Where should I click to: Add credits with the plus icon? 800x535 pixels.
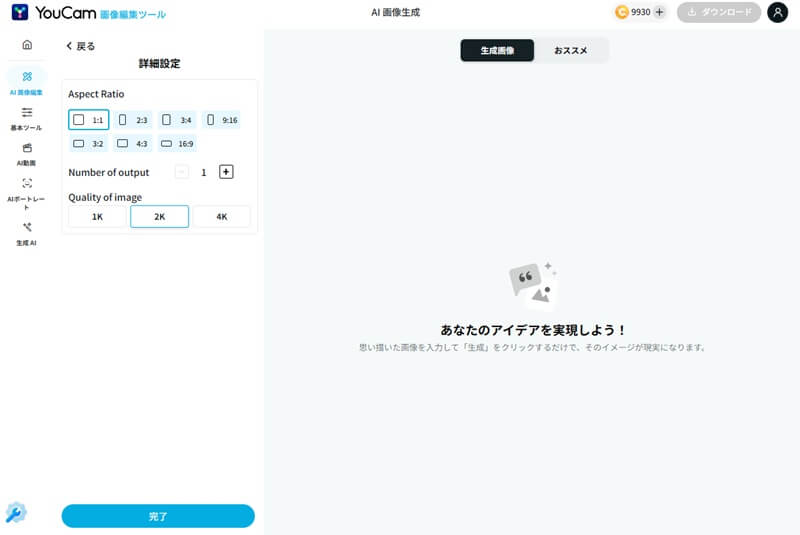click(x=659, y=12)
